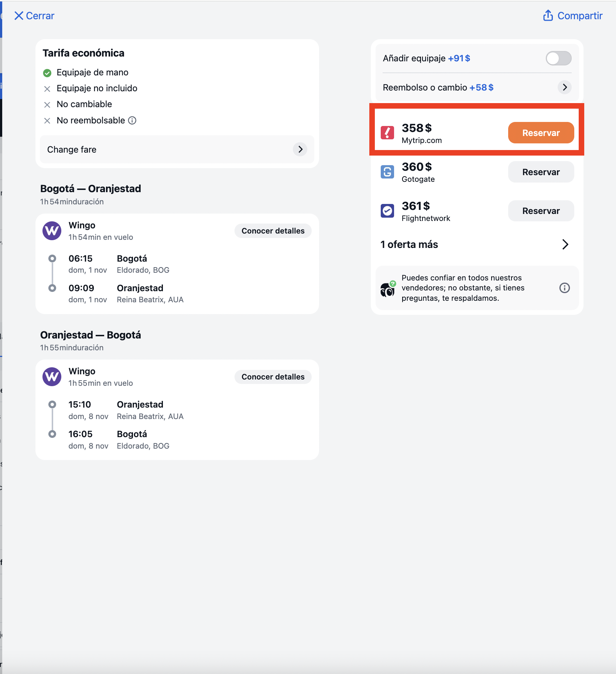The height and width of the screenshot is (674, 616).
Task: Reserve the 360$ Gotogate offer
Action: pos(541,172)
